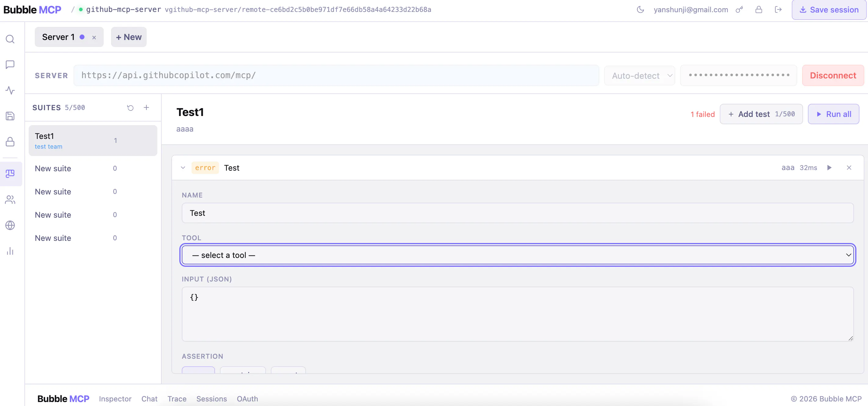Open the Inspector footer link
This screenshot has height=406, width=868.
click(115, 399)
